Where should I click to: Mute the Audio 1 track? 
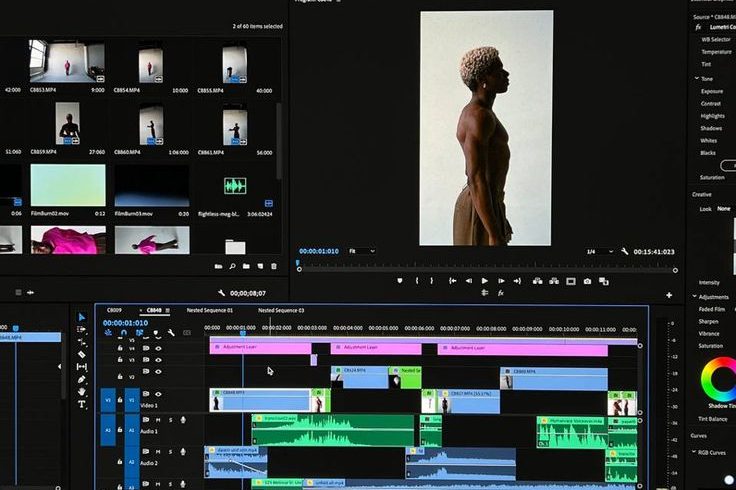158,420
